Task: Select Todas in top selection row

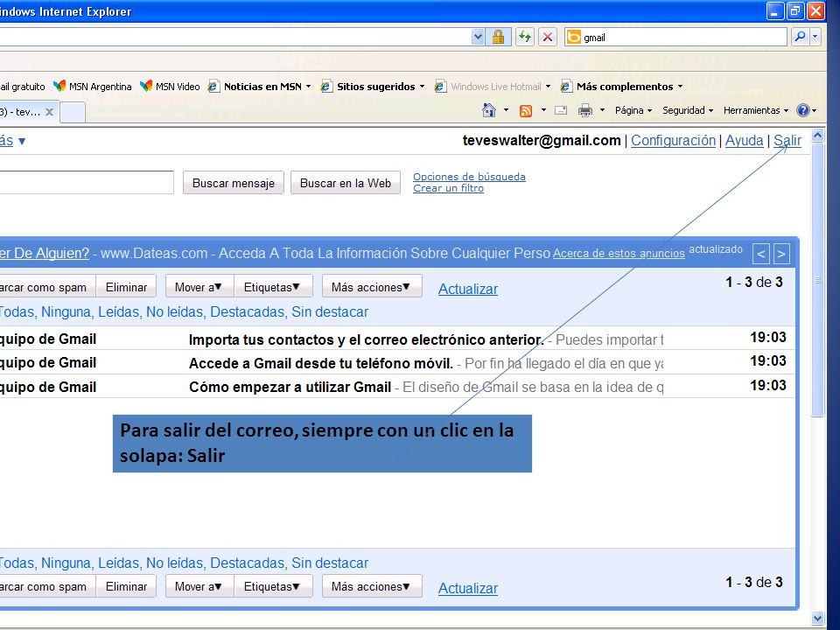Action: (x=17, y=311)
